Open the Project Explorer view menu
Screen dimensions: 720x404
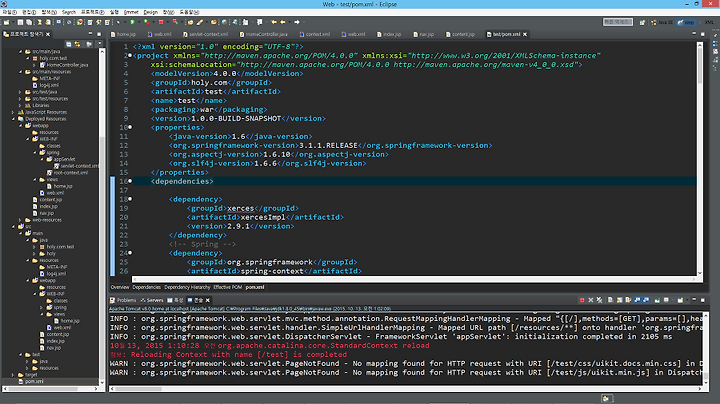click(99, 44)
